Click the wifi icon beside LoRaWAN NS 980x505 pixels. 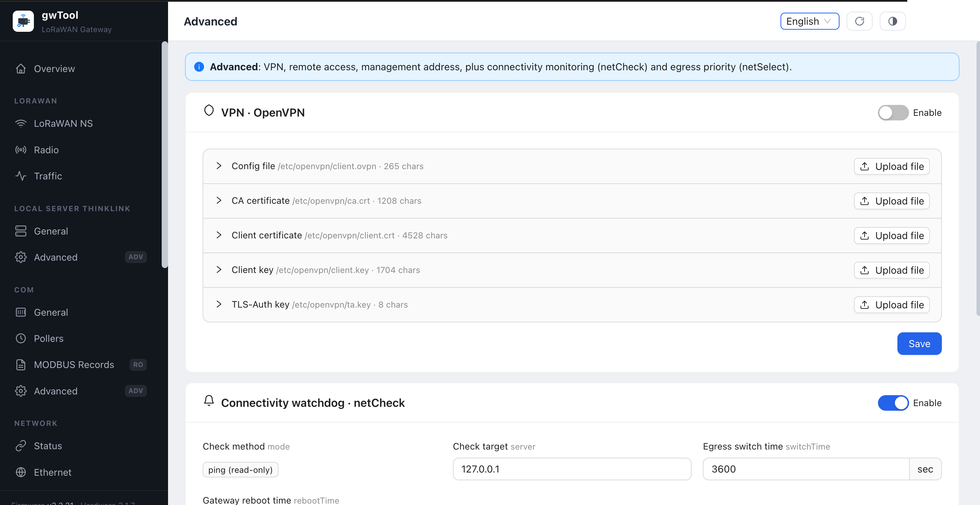(x=21, y=123)
